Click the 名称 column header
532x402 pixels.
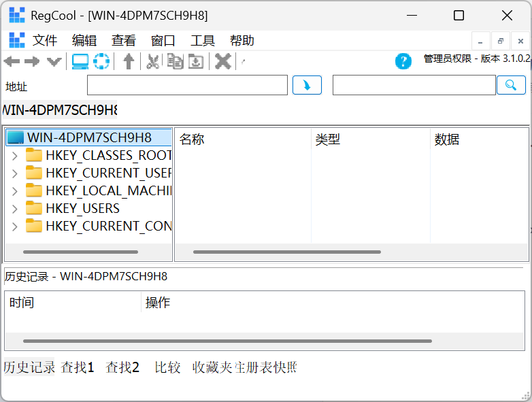point(243,139)
